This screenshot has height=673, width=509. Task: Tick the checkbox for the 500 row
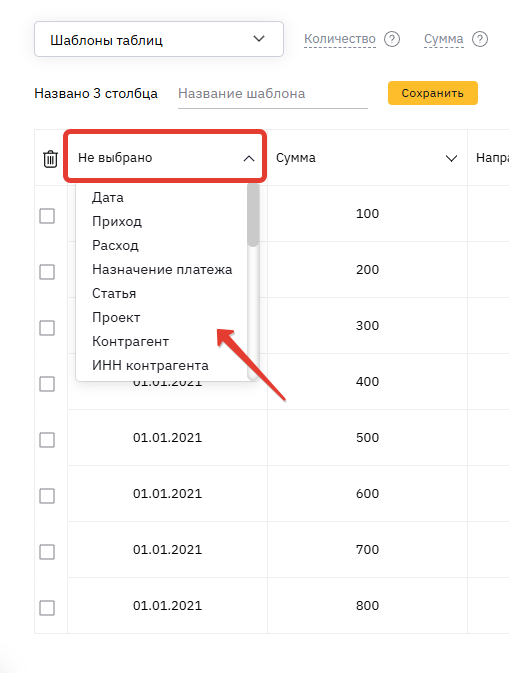47,440
